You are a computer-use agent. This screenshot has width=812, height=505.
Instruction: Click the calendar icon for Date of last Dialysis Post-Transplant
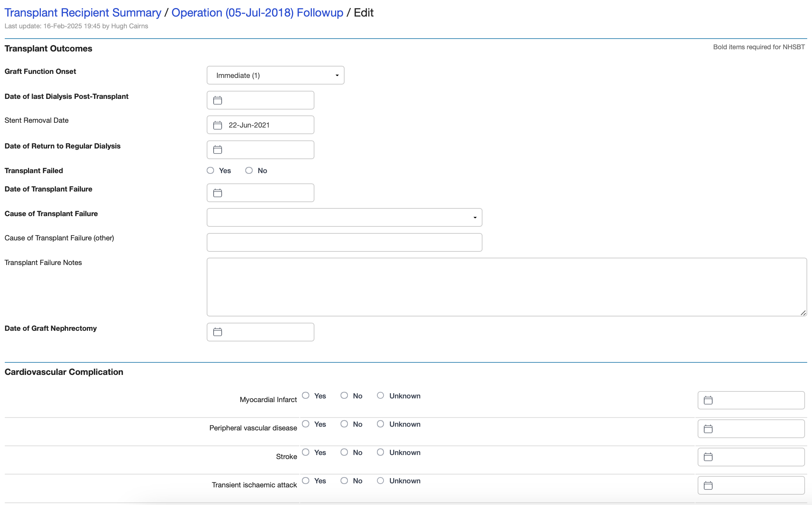point(218,100)
